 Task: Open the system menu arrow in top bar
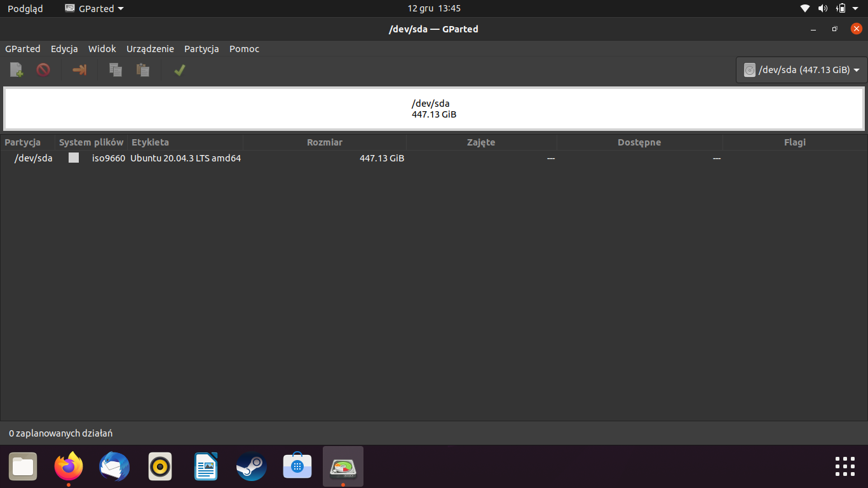pos(855,8)
